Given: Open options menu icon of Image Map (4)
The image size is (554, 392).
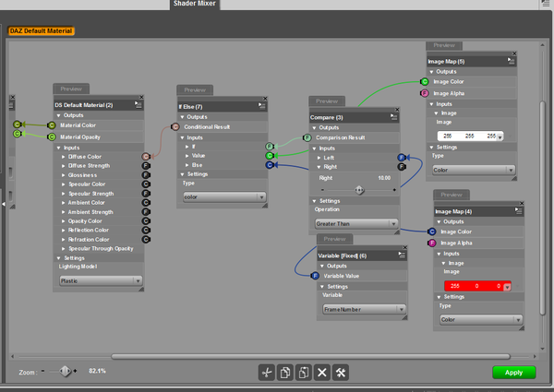Looking at the screenshot, I should (518, 211).
